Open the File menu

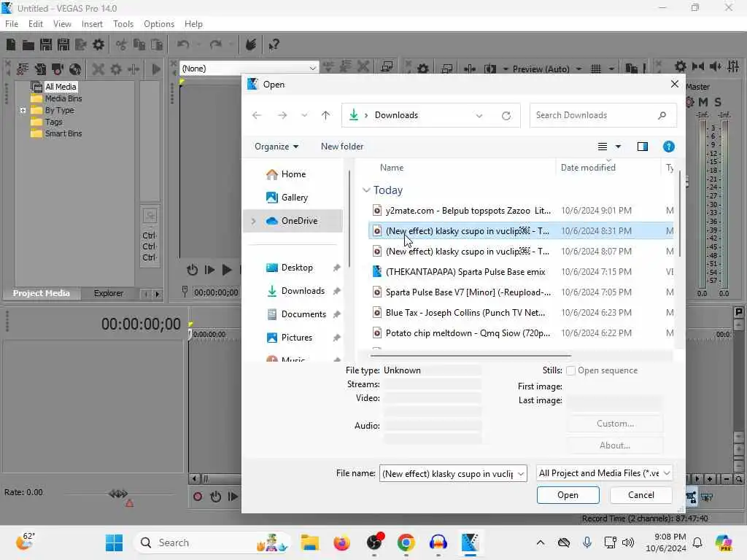(12, 24)
